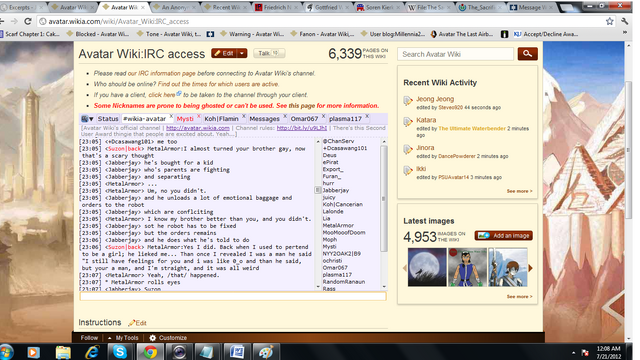Open the Windows Start button
The image size is (640, 360).
(6, 352)
